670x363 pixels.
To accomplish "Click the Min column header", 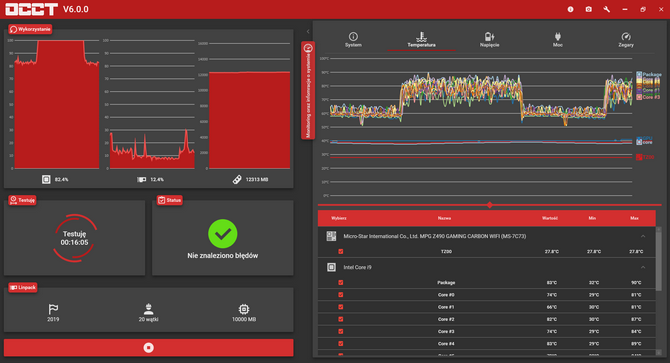I will (592, 218).
